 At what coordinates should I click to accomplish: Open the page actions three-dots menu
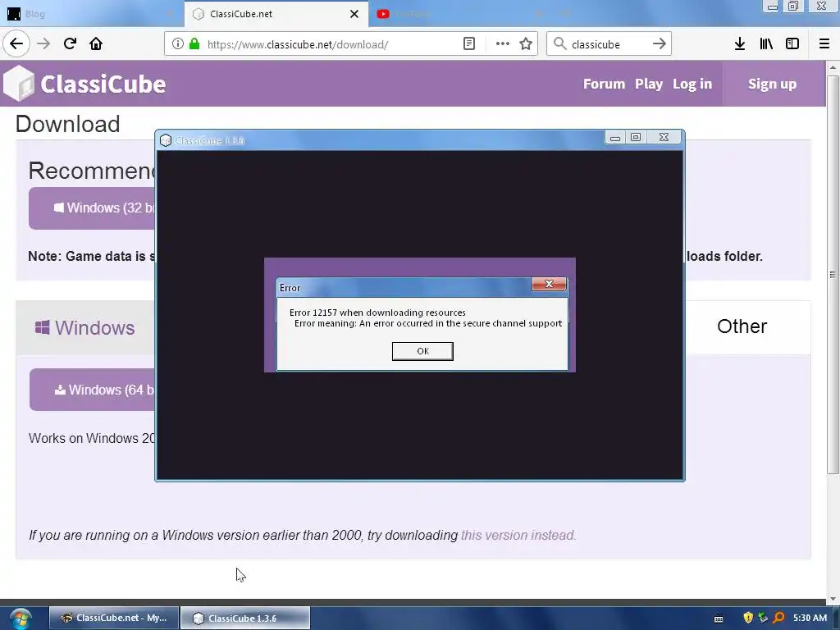pos(503,44)
